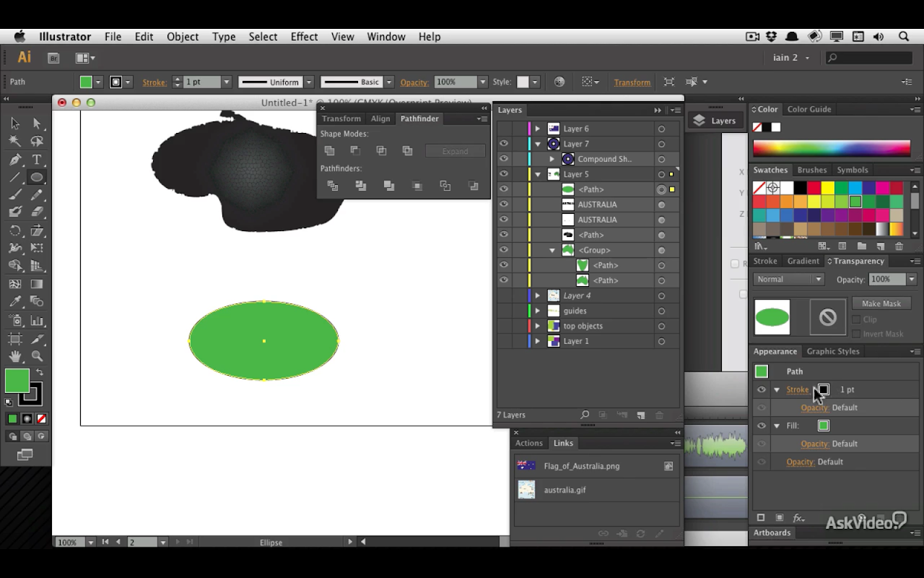924x578 pixels.
Task: Pick the Eyedropper tool
Action: 14,302
